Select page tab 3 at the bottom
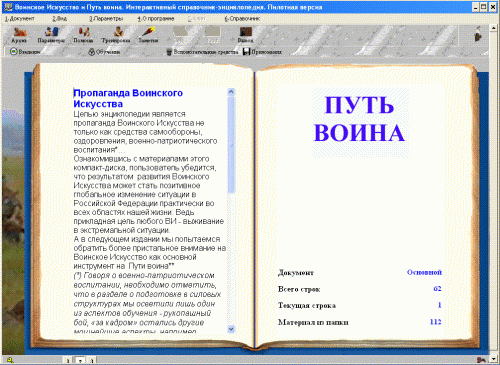This screenshot has height=365, width=500. pyautogui.click(x=92, y=360)
